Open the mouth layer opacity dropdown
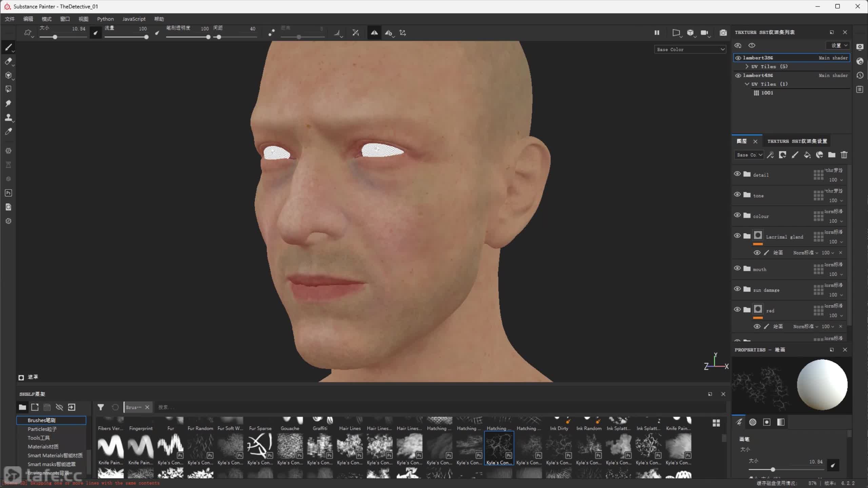868x488 pixels. click(x=836, y=274)
